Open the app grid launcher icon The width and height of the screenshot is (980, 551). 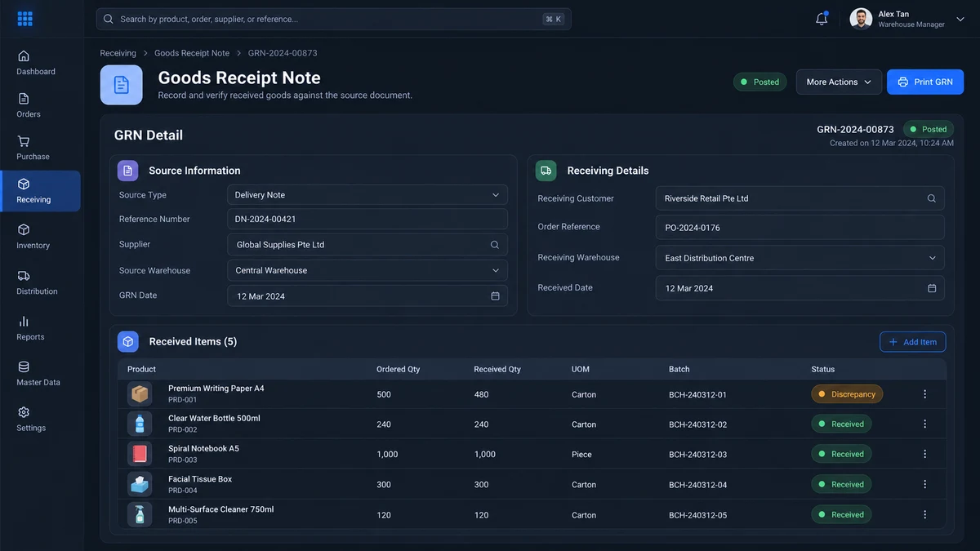[24, 19]
